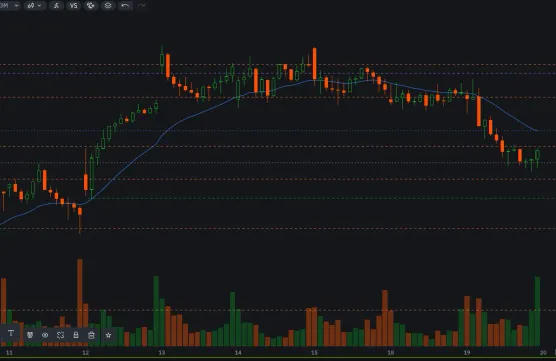
Task: Click date label 11 on time axis
Action: [9, 352]
